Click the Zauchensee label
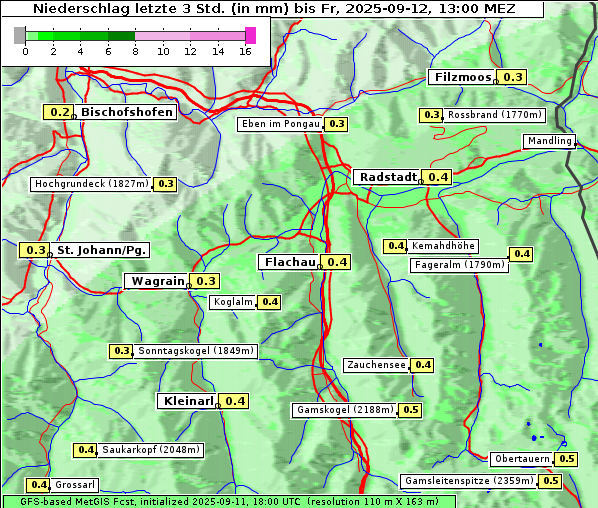598x508 pixels. [x=376, y=365]
